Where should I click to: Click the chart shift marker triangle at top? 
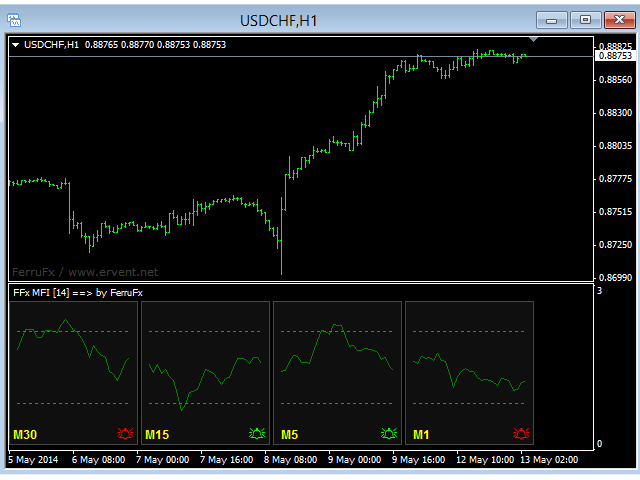533,40
